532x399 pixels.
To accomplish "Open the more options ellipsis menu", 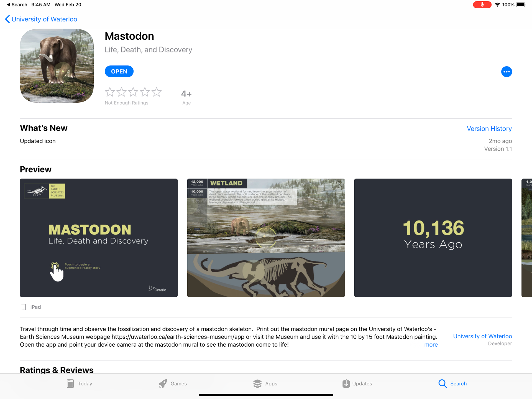I will click(507, 72).
